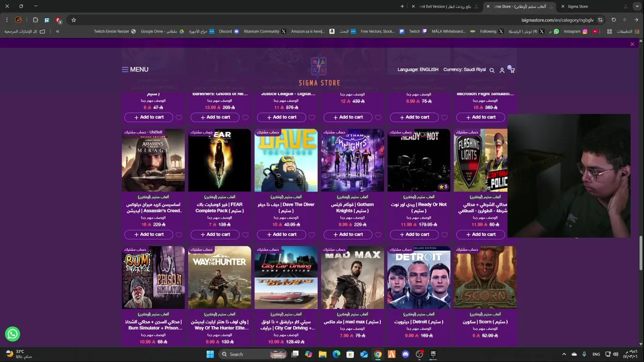The image size is (644, 362).
Task: Open the site search magnifier icon
Action: (492, 70)
